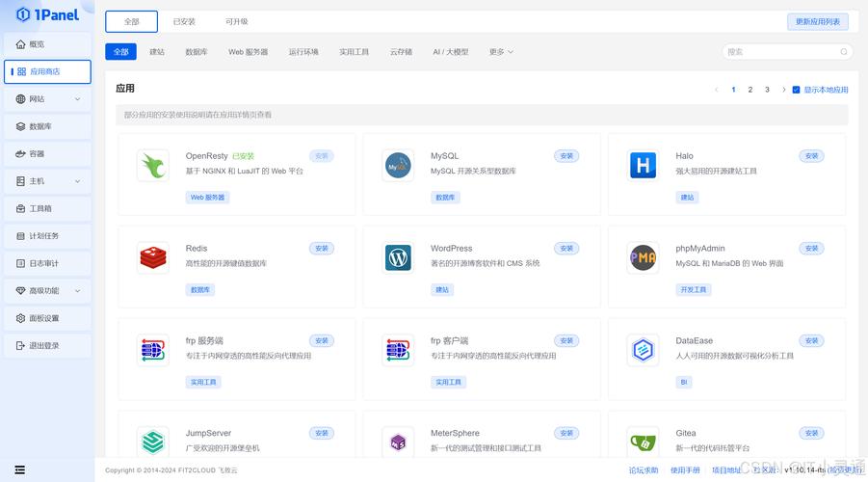
Task: Go to page 3
Action: (x=767, y=90)
